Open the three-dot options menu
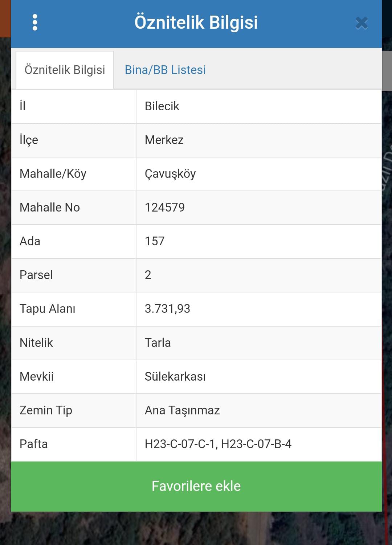This screenshot has width=392, height=545. 35,22
